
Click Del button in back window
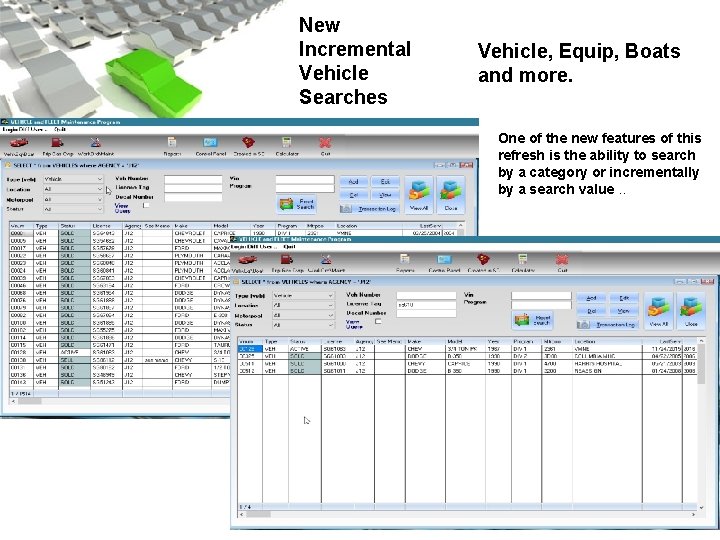click(x=354, y=195)
